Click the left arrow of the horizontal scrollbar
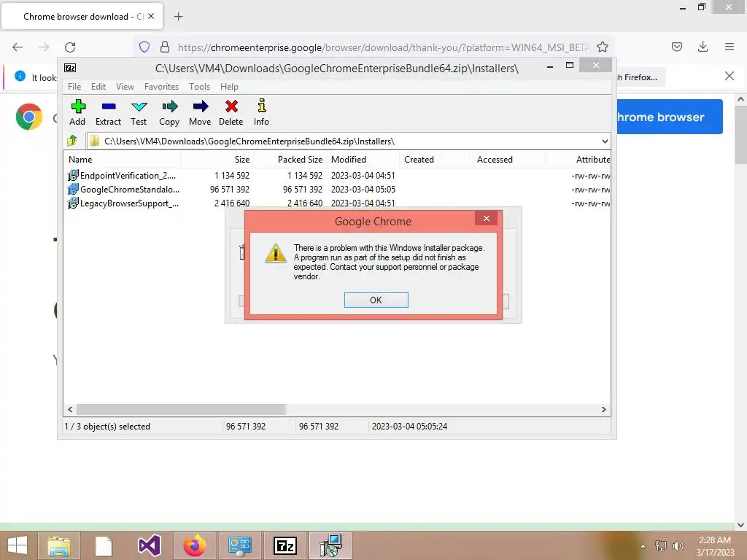This screenshot has height=560, width=747. click(71, 410)
